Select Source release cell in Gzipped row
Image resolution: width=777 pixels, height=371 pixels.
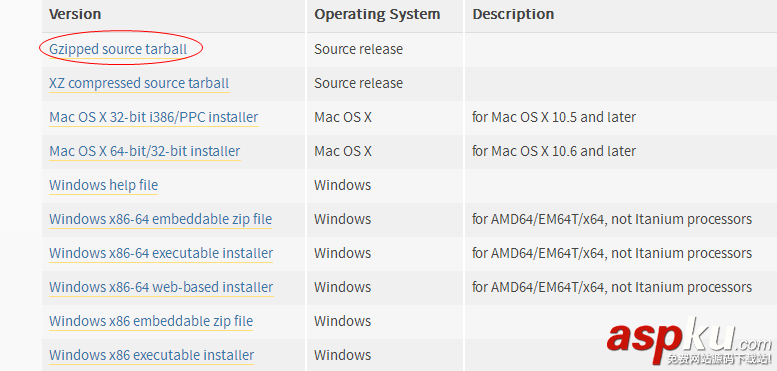click(358, 50)
